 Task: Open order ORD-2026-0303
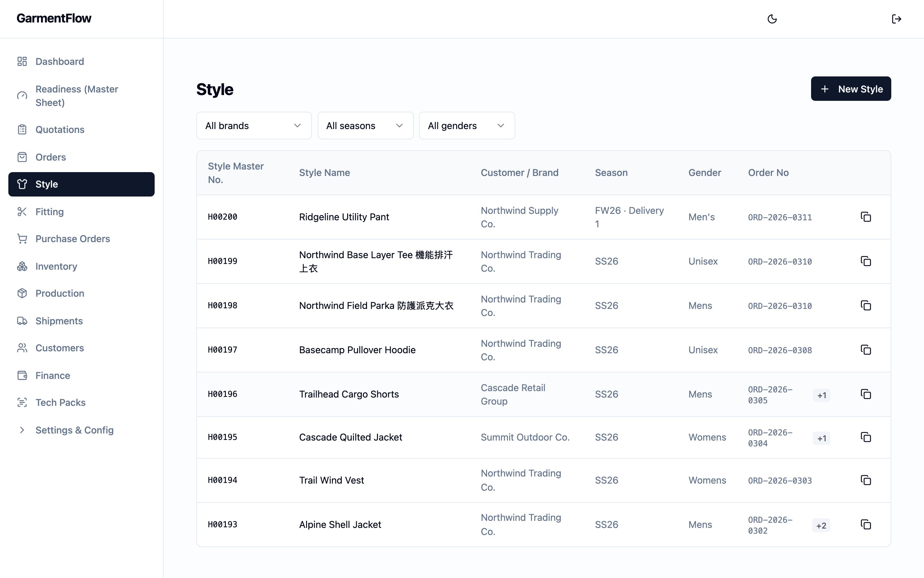(x=780, y=480)
